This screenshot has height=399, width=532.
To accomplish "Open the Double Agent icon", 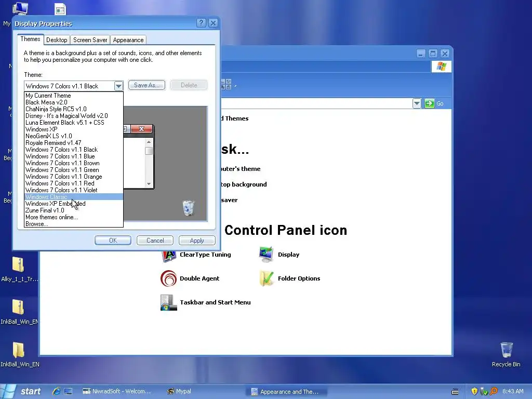I will 169,278.
